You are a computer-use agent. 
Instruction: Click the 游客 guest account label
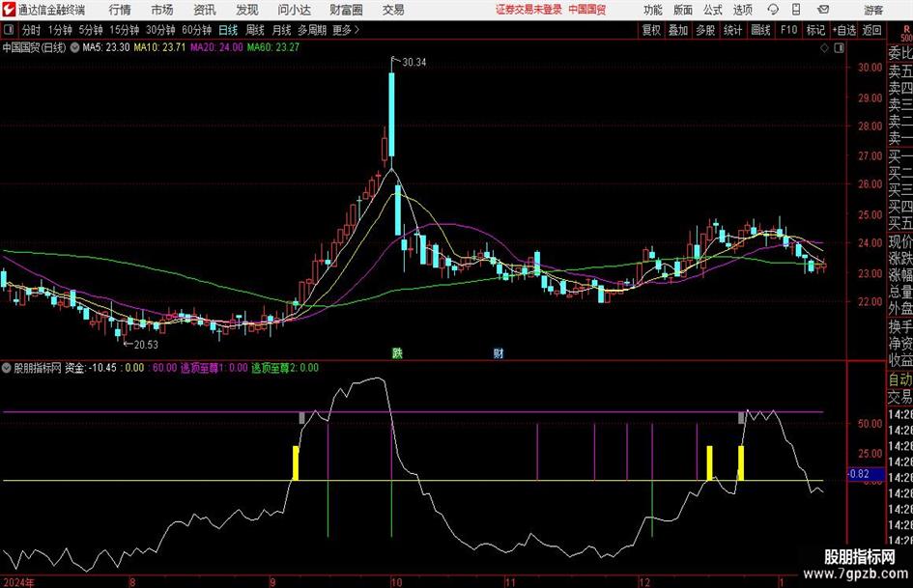pos(872,10)
